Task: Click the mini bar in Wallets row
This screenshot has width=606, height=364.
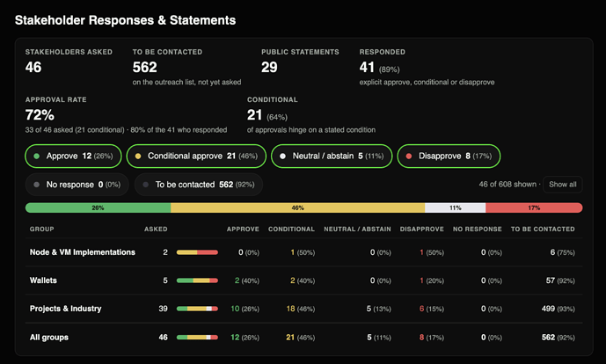Action: [x=197, y=280]
